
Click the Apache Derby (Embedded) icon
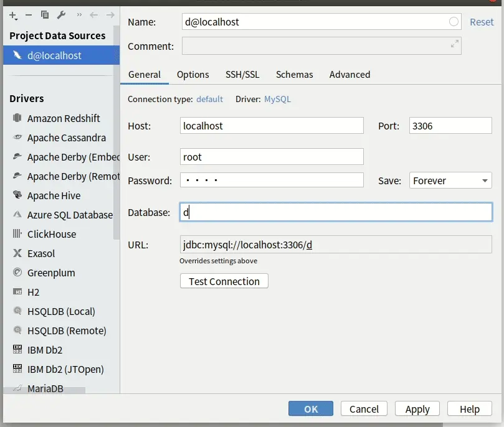point(17,156)
